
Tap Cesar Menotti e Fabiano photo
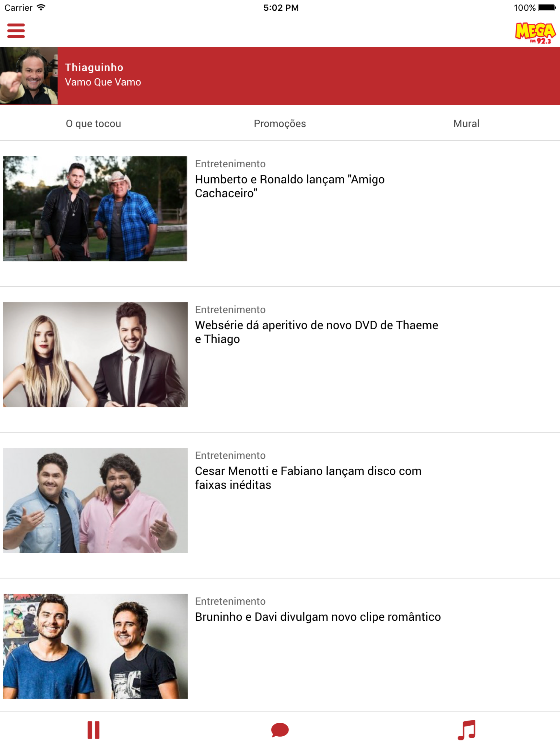pos(95,500)
